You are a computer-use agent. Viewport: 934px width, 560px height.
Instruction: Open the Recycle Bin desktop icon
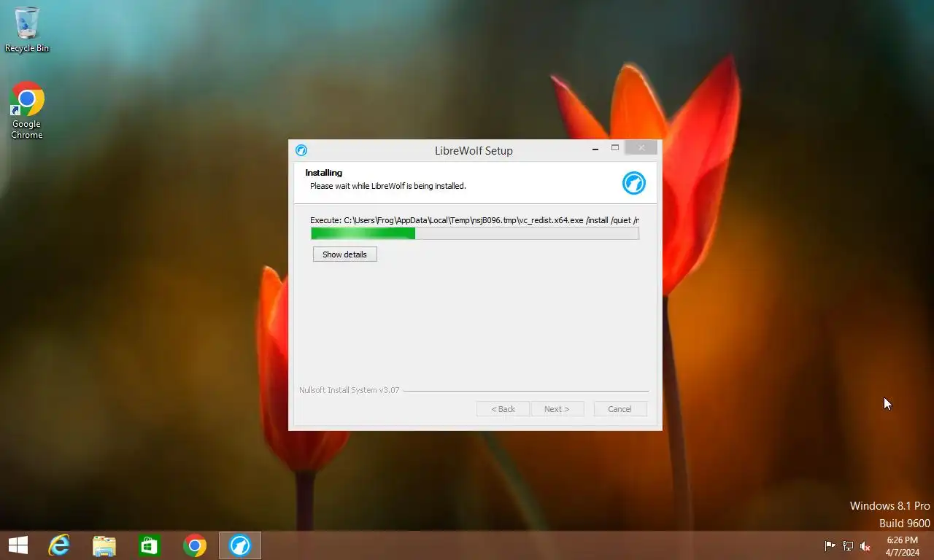pos(27,30)
